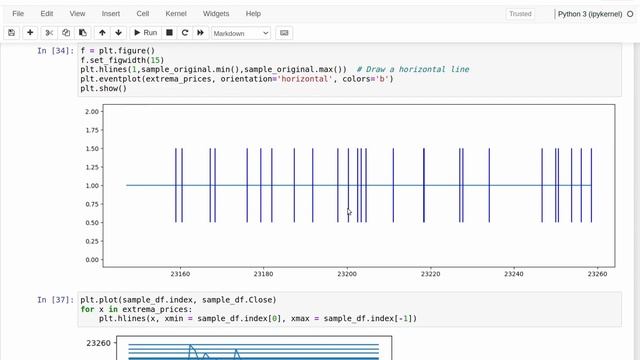Cut the selected cells with the scissors icon
The height and width of the screenshot is (360, 640).
click(49, 33)
